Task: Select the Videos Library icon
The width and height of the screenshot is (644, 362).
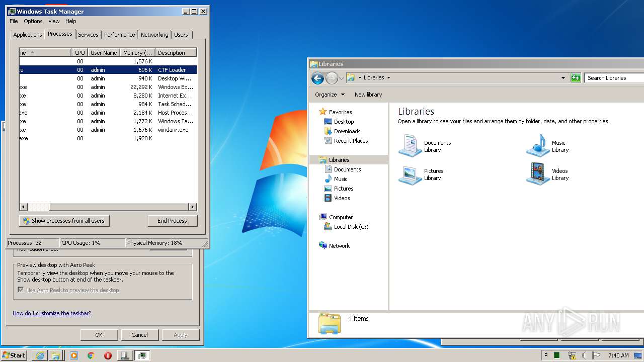Action: (x=547, y=174)
